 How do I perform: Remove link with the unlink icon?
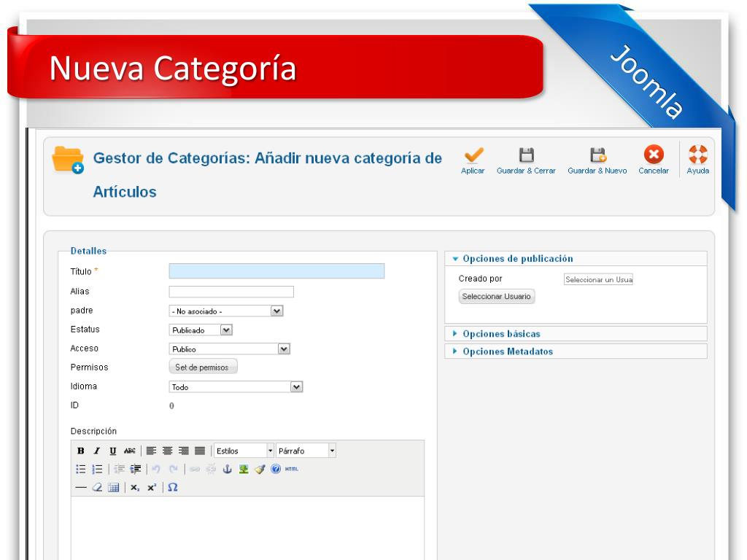[211, 469]
